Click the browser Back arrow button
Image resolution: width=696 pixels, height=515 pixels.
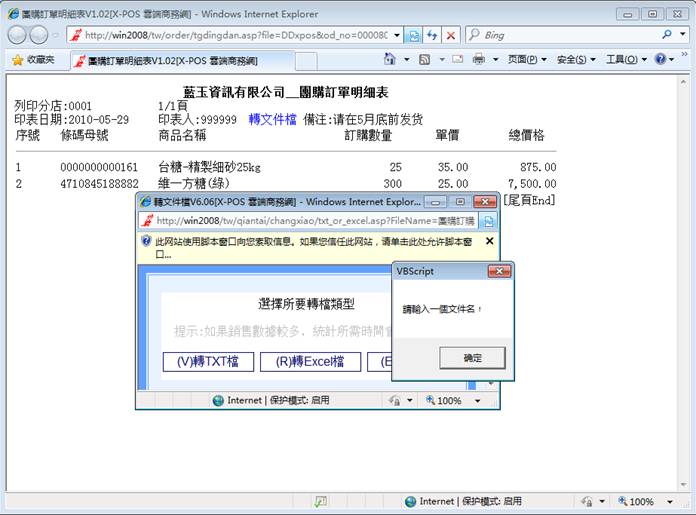point(18,35)
